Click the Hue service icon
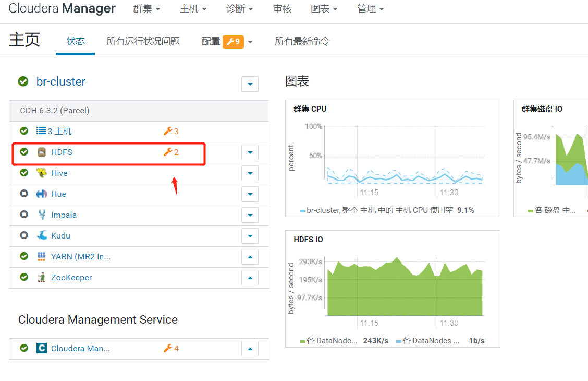 point(42,194)
